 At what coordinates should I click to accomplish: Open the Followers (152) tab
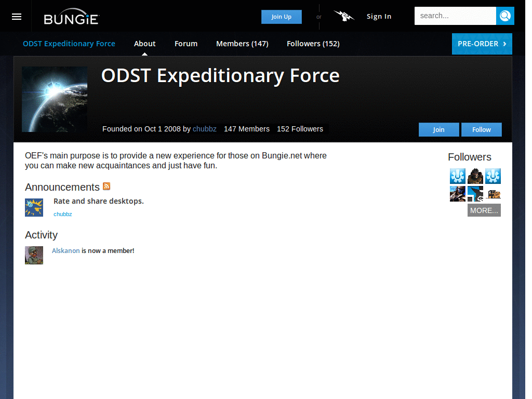313,44
